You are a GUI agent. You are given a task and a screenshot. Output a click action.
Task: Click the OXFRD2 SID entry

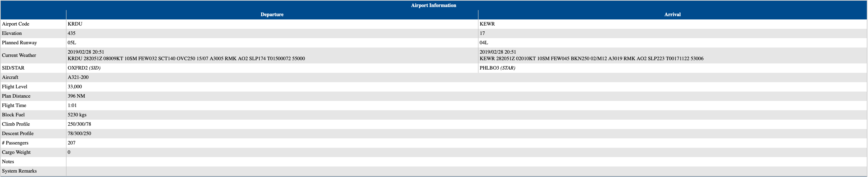84,68
